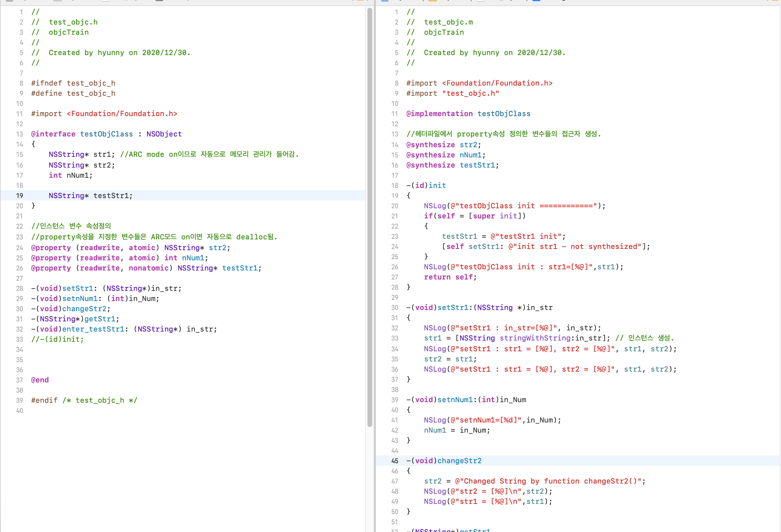Image resolution: width=781 pixels, height=532 pixels.
Task: Click NSObject superclass in interface declaration
Action: pos(164,134)
